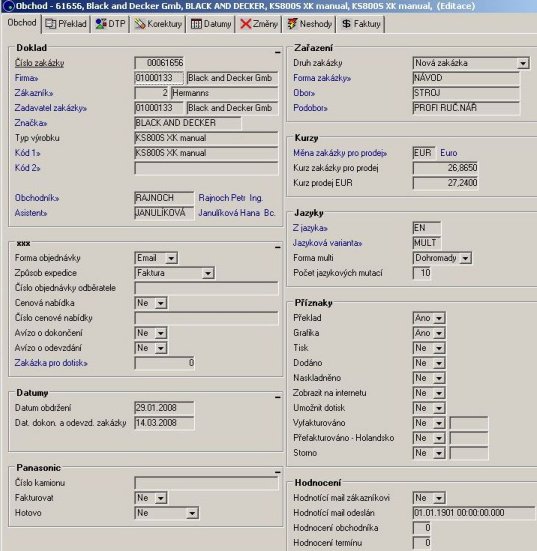The height and width of the screenshot is (551, 537).
Task: Open the Faktury tab
Action: tap(361, 24)
